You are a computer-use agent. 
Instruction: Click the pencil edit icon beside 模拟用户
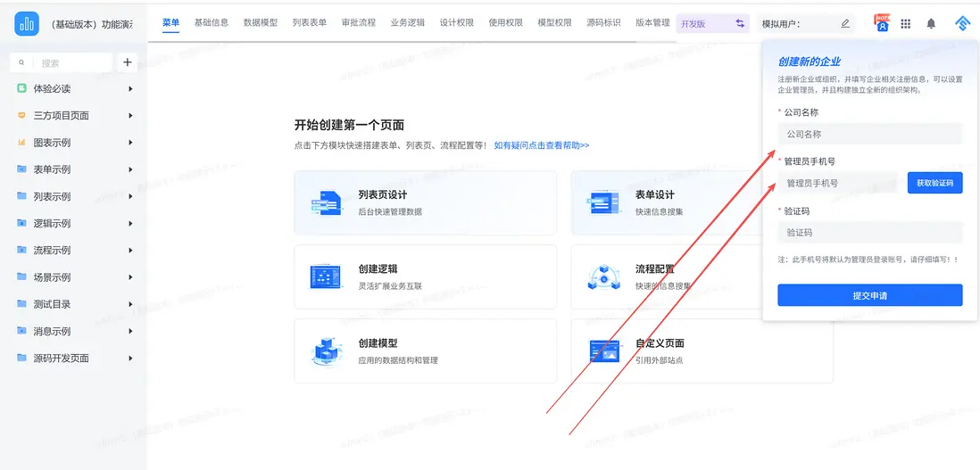(x=845, y=24)
